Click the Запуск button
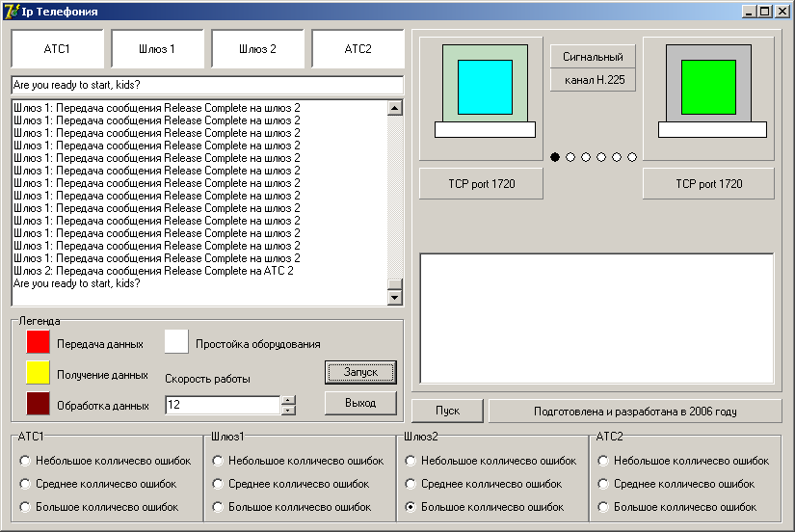The height and width of the screenshot is (532, 795). point(360,372)
